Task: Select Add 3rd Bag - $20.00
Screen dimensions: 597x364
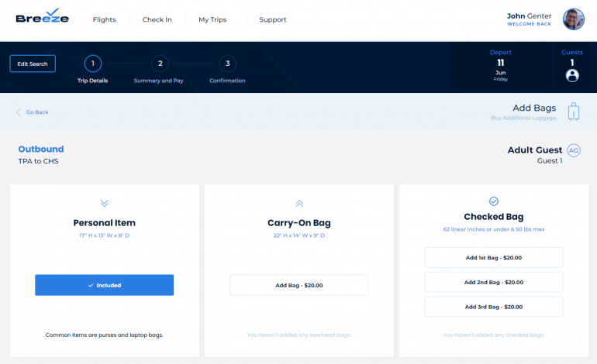Action: (494, 307)
